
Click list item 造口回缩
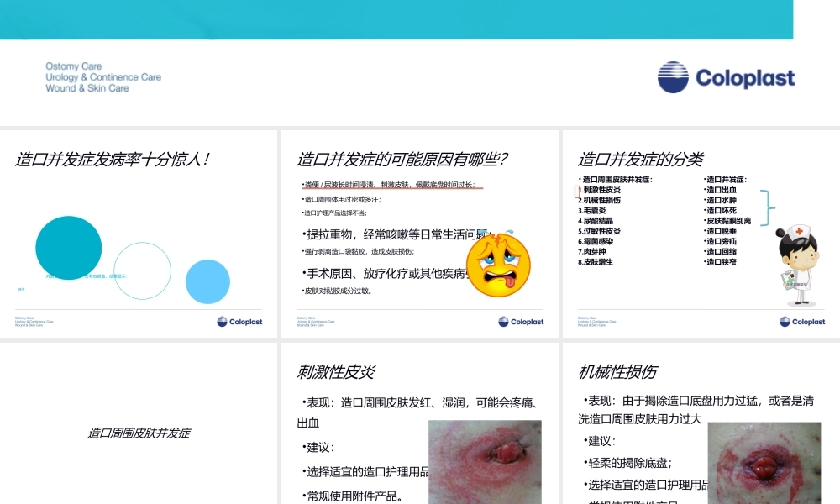pos(721,251)
